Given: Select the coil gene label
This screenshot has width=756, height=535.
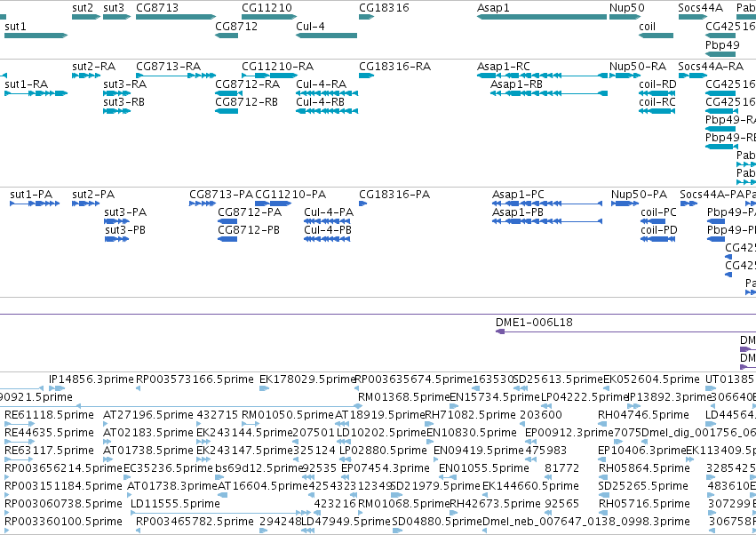Looking at the screenshot, I should pos(647,26).
